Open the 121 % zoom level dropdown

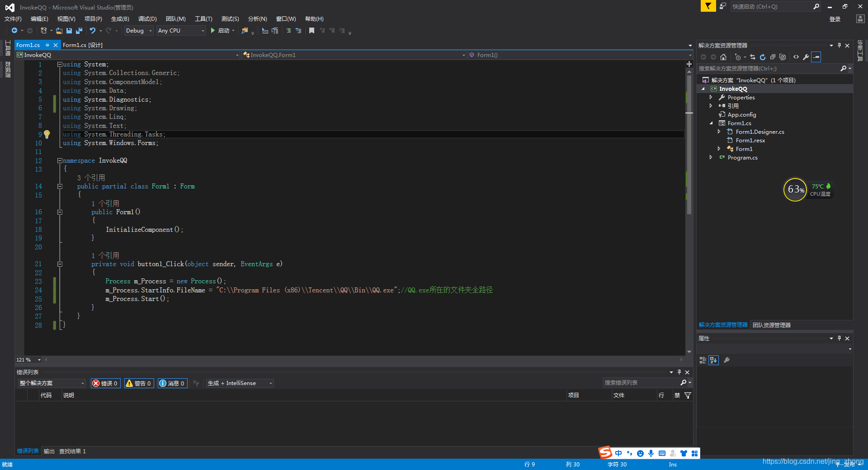tap(29, 360)
